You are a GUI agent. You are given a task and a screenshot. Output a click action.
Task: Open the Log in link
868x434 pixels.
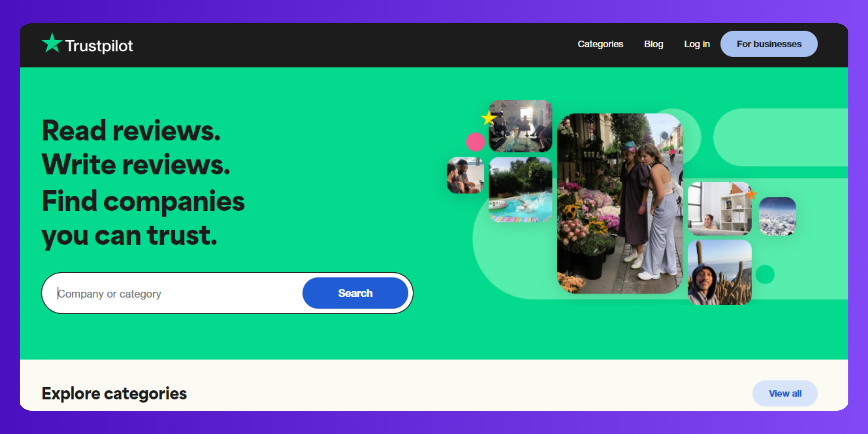click(x=697, y=44)
